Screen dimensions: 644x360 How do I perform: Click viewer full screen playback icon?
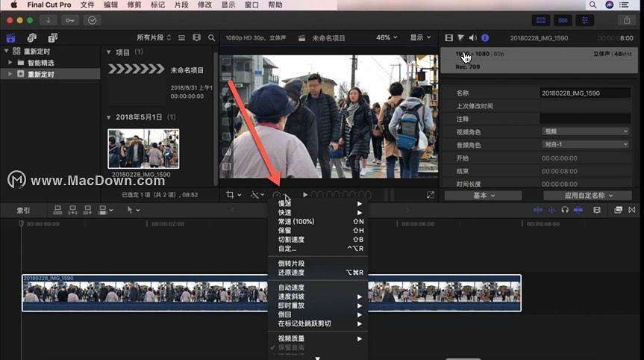430,195
